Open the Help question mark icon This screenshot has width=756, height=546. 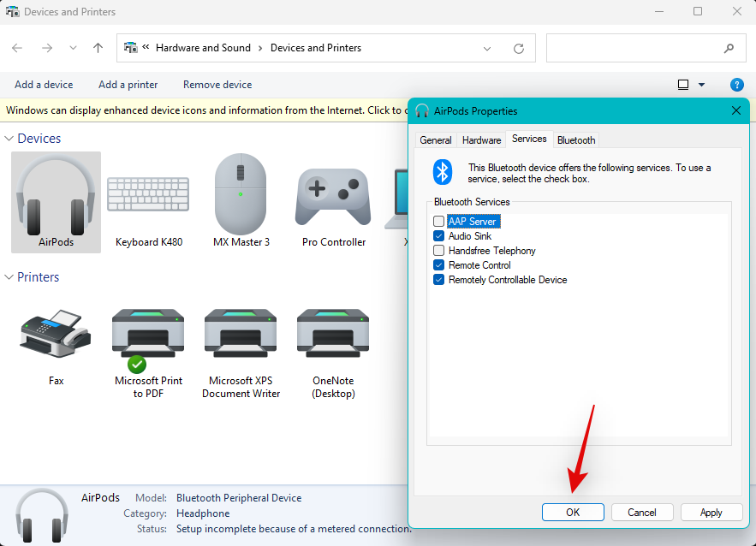point(736,85)
